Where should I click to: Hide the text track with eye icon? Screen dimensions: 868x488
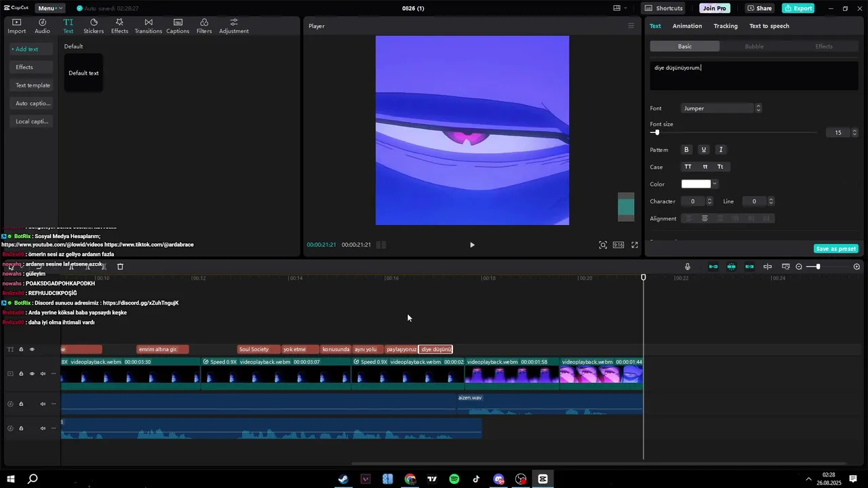pyautogui.click(x=32, y=349)
